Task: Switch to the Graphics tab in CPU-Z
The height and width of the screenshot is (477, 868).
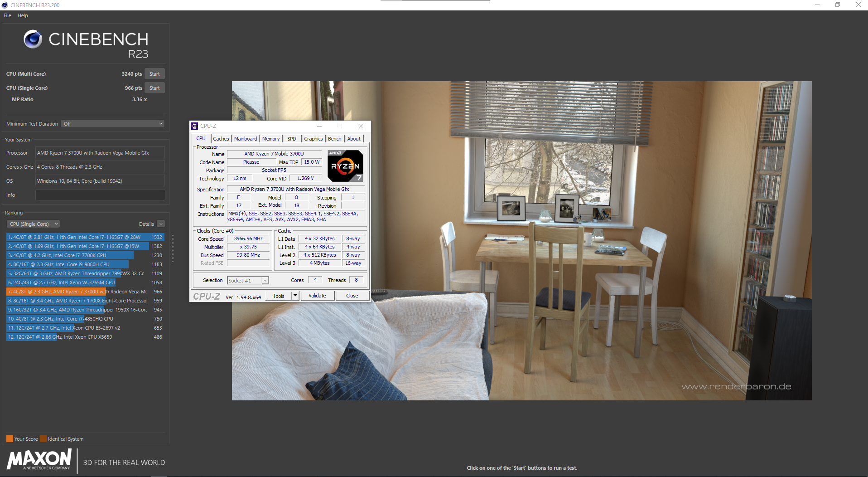Action: click(313, 139)
